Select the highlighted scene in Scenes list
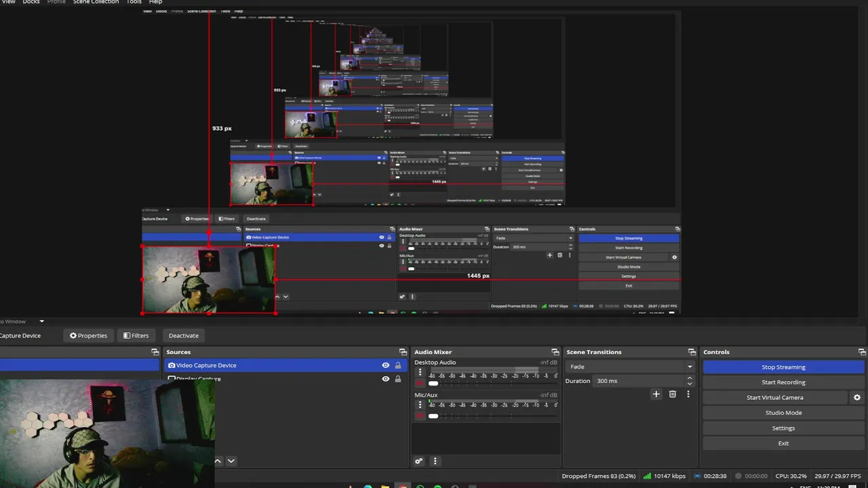The width and height of the screenshot is (868, 488). click(79, 365)
